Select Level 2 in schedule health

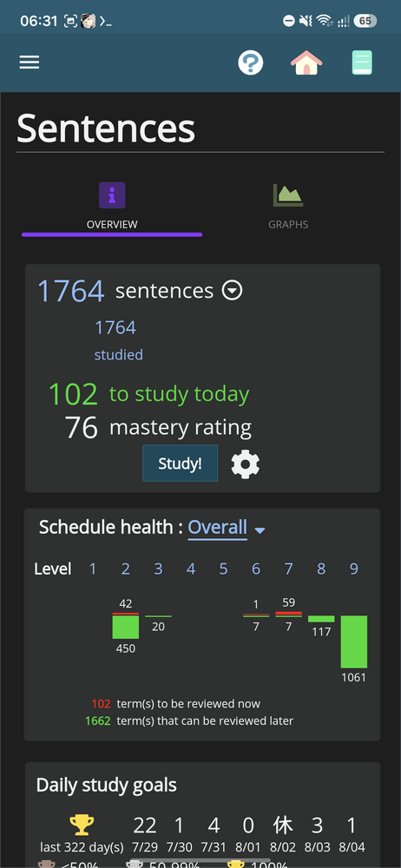[126, 569]
